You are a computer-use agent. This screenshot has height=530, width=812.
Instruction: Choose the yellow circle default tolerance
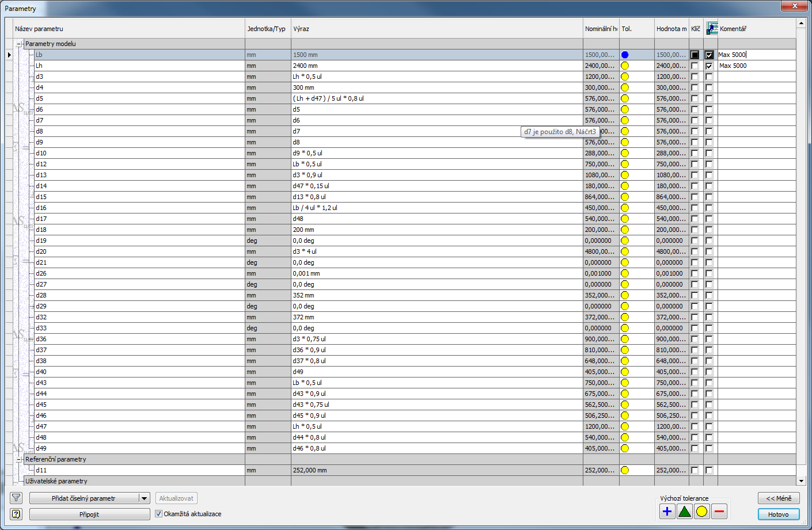point(701,511)
